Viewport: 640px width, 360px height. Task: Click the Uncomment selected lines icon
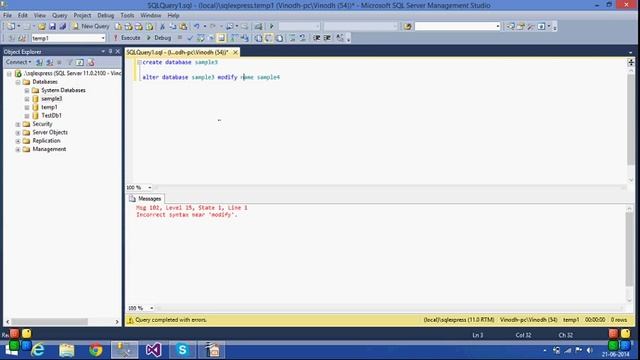point(302,38)
